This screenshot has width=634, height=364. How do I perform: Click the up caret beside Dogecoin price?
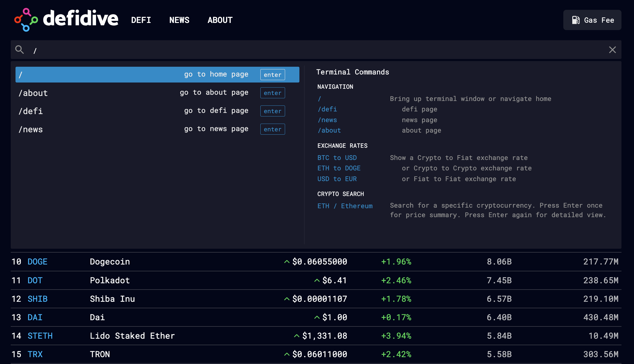pyautogui.click(x=287, y=262)
